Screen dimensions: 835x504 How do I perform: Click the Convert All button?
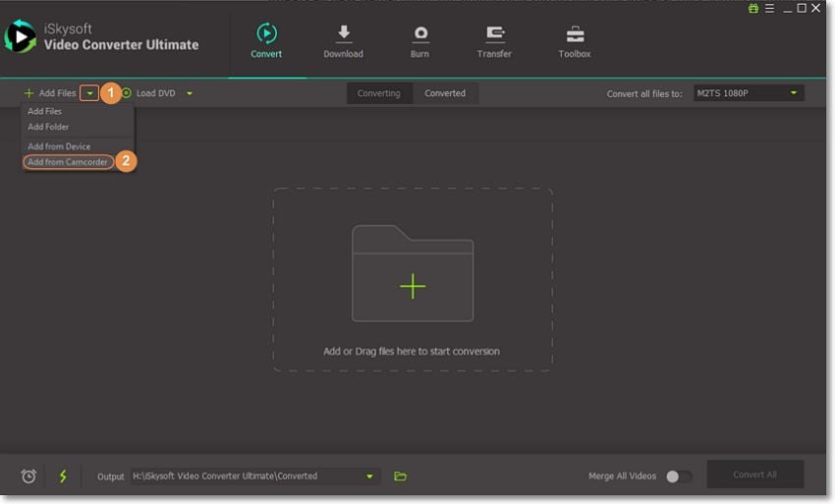(754, 475)
